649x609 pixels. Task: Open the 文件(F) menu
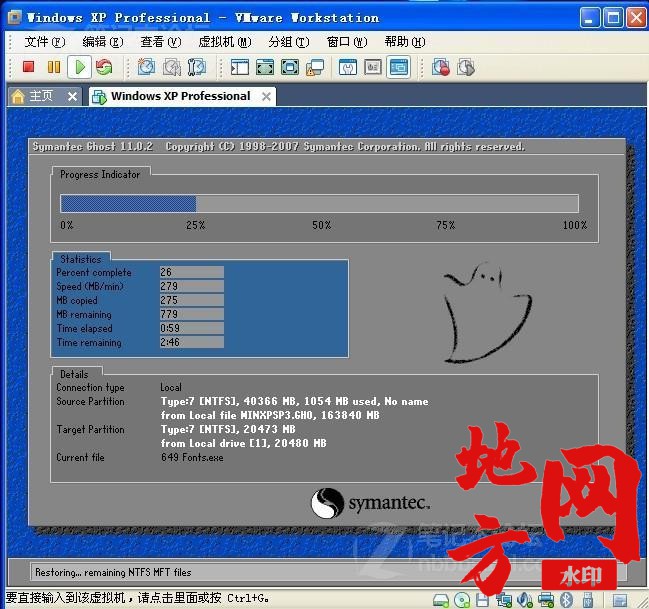(45, 42)
